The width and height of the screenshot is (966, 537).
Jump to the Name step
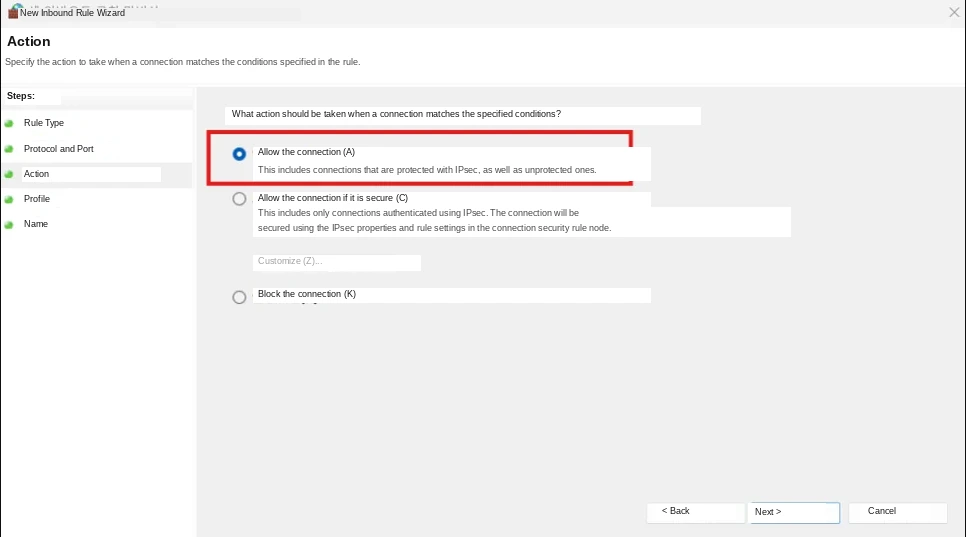click(x=36, y=224)
